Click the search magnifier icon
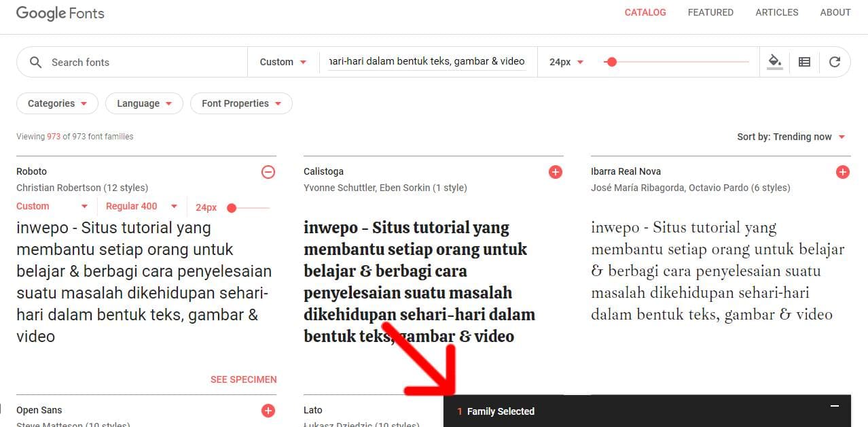The image size is (868, 427). [x=35, y=62]
